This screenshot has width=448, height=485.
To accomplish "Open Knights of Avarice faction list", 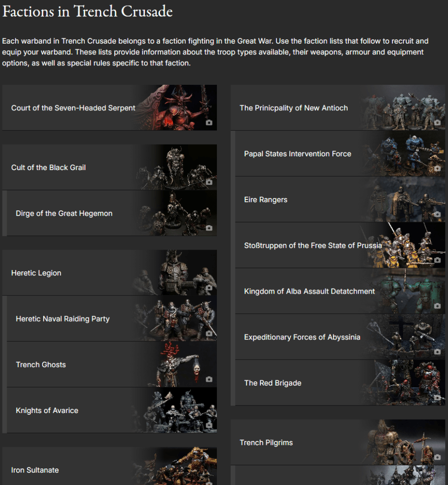I will 47,411.
